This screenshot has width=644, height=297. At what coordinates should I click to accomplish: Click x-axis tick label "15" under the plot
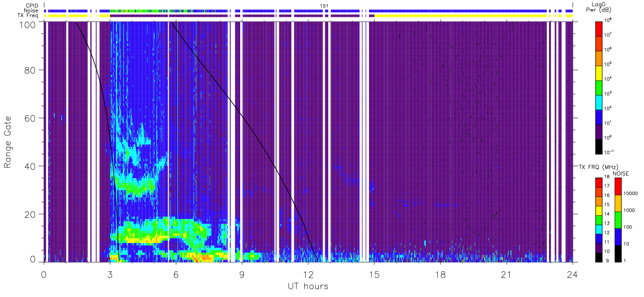pyautogui.click(x=374, y=274)
